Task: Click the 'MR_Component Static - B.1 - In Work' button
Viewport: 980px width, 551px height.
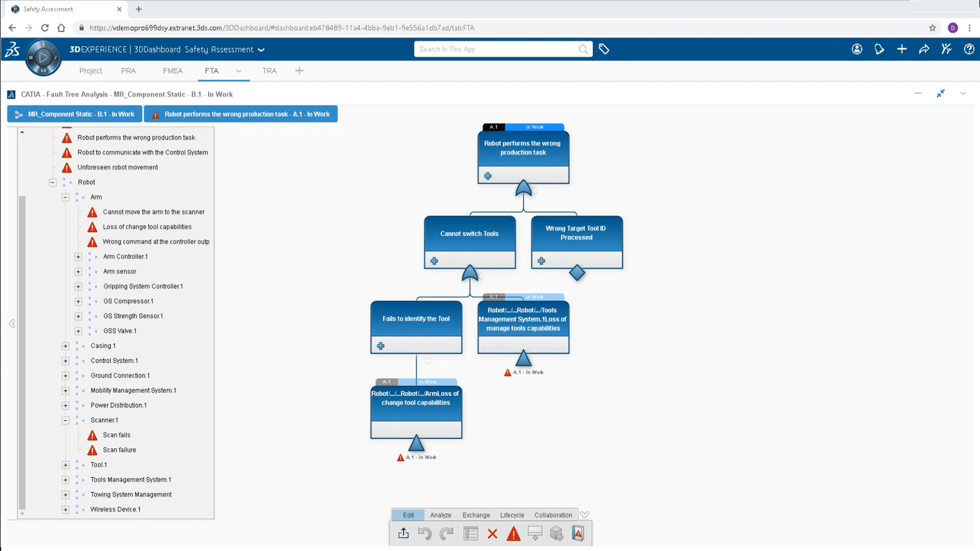Action: tap(75, 114)
